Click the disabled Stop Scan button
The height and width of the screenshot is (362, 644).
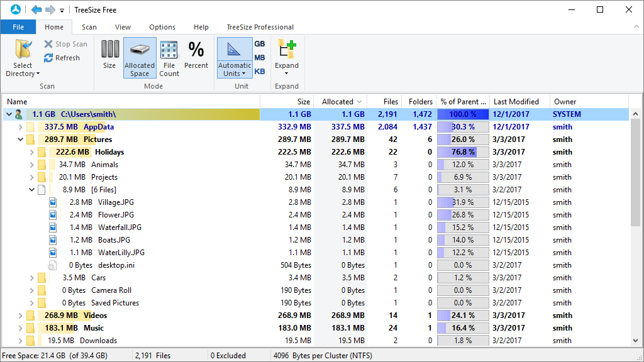[x=65, y=44]
